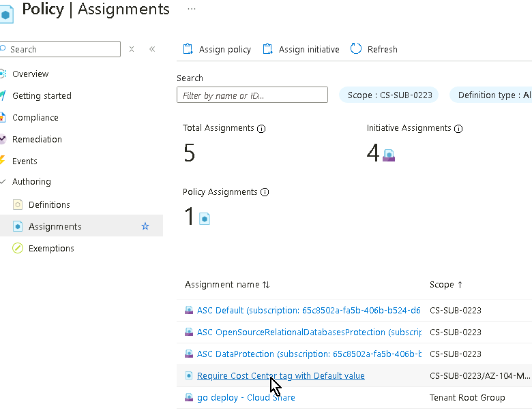
Task: Open Exemptions under Authoring
Action: (x=51, y=248)
